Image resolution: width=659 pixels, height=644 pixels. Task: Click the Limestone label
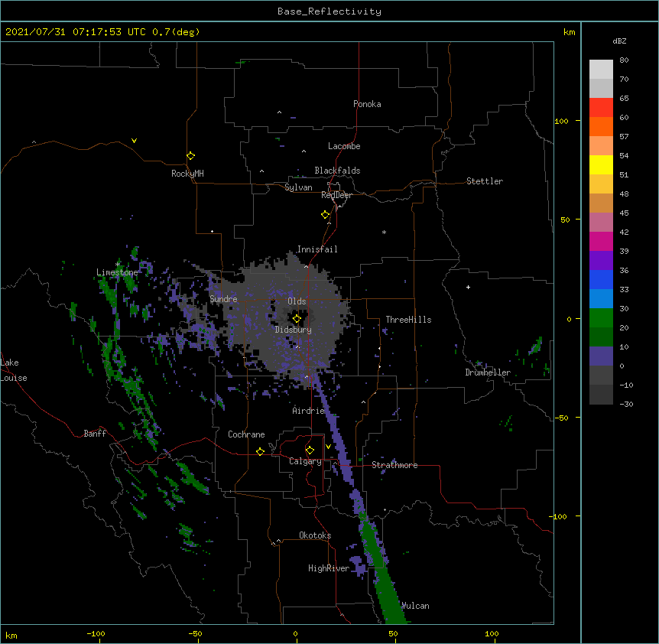click(117, 272)
